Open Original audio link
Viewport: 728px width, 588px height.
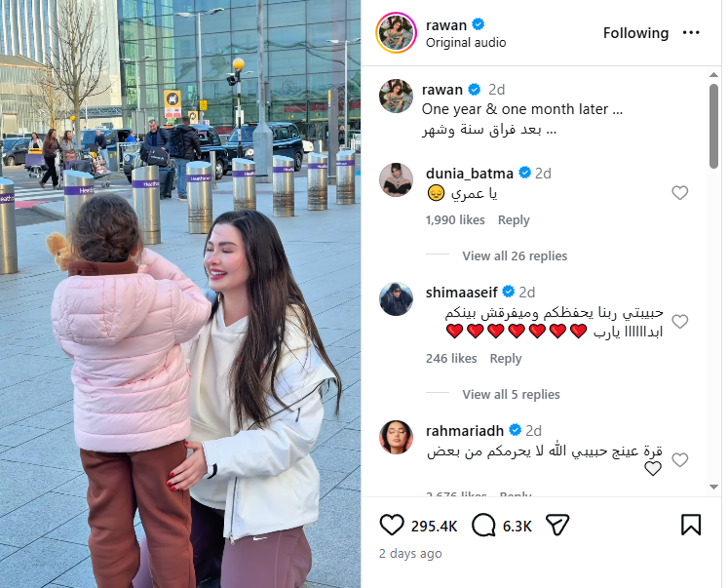click(x=466, y=43)
